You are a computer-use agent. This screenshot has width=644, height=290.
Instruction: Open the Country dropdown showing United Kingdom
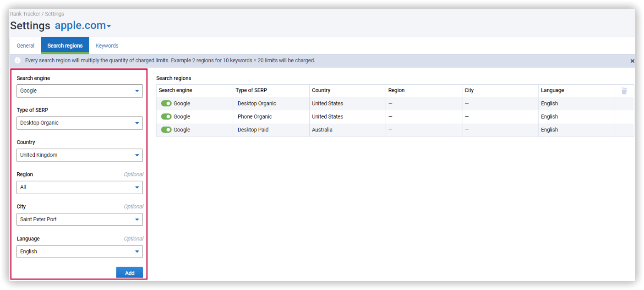tap(80, 155)
